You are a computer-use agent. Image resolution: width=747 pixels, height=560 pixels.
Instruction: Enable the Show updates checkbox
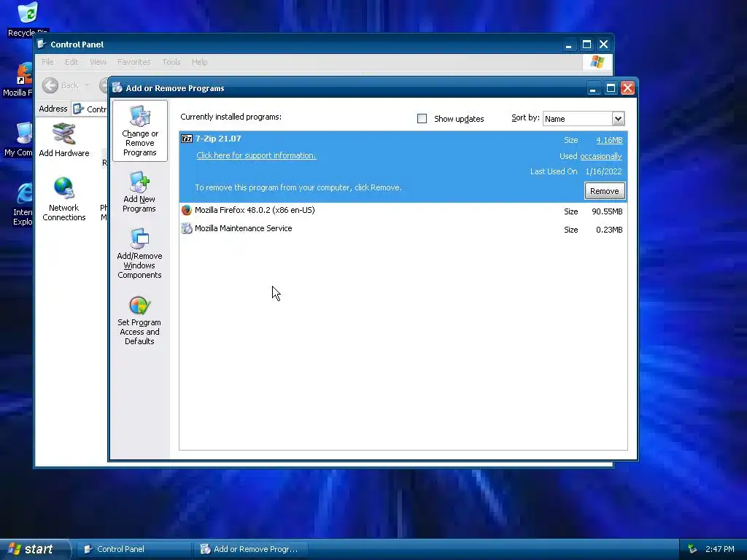point(422,119)
